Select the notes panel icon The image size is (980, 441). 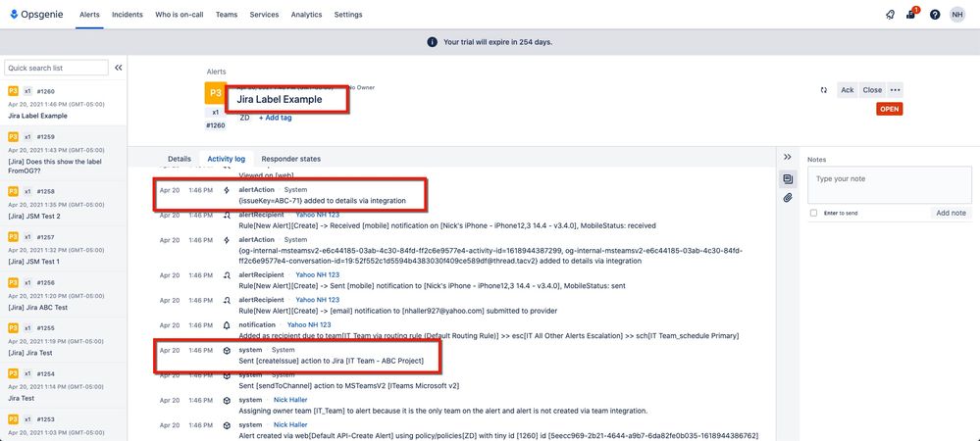[x=788, y=179]
